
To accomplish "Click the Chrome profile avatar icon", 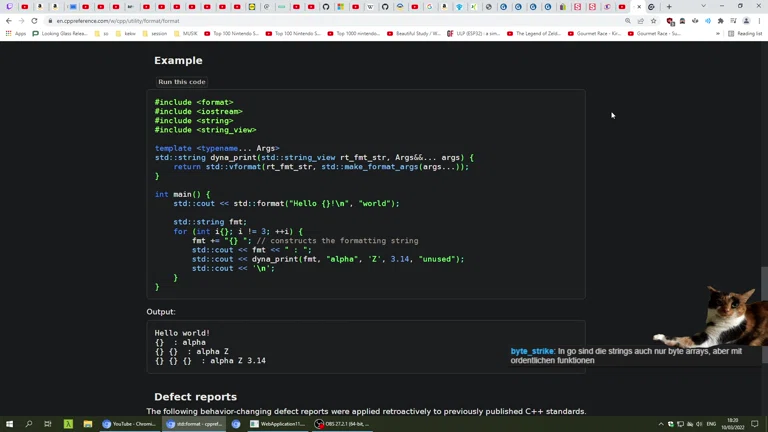I will (x=746, y=20).
